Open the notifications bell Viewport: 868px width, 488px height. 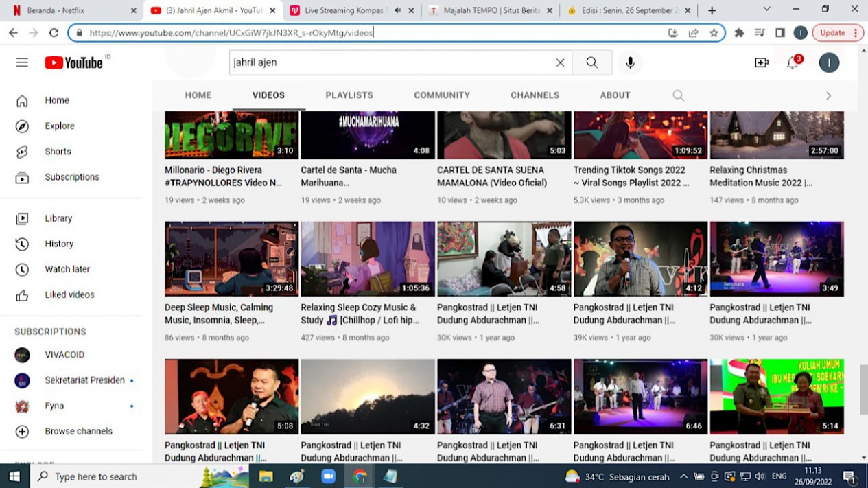(x=793, y=62)
